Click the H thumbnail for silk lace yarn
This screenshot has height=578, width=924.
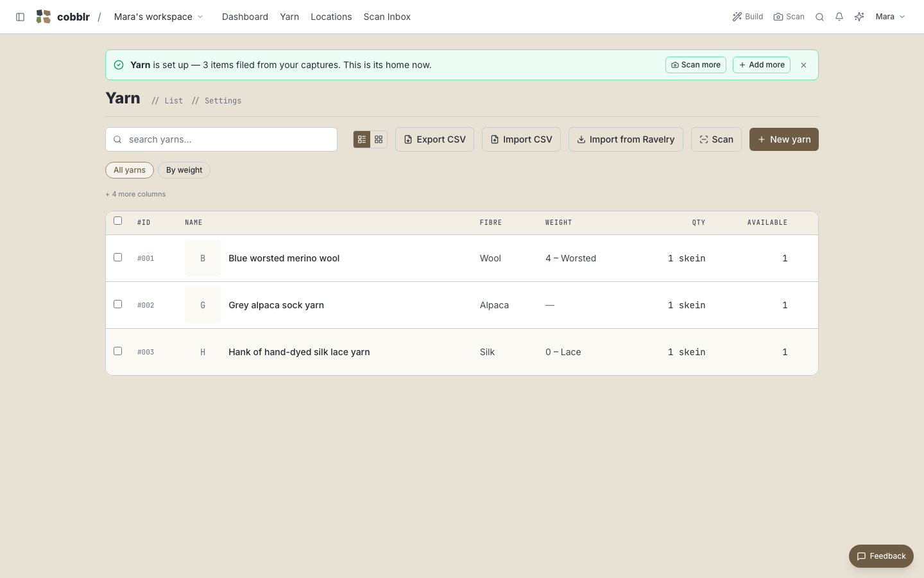[203, 352]
